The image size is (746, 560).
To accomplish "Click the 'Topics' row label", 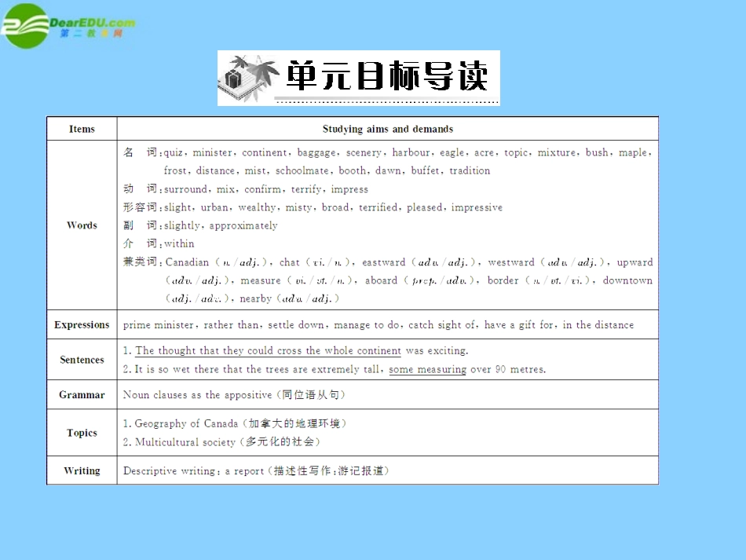I will [x=82, y=433].
